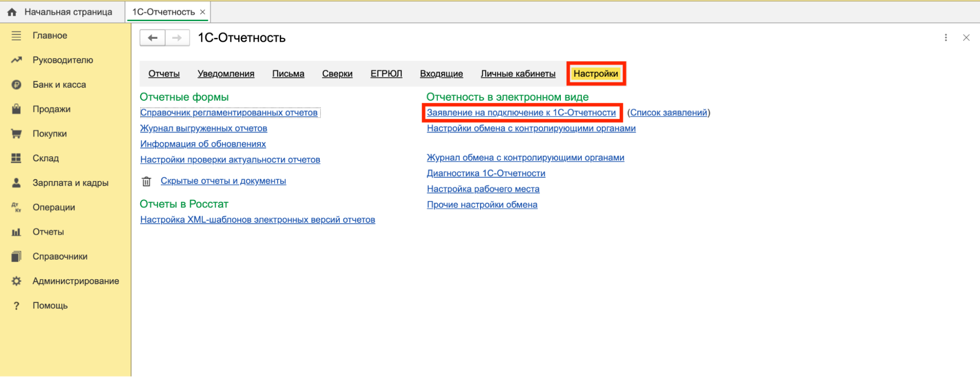This screenshot has width=980, height=377.
Task: Click the Справочники books icon
Action: (x=16, y=256)
